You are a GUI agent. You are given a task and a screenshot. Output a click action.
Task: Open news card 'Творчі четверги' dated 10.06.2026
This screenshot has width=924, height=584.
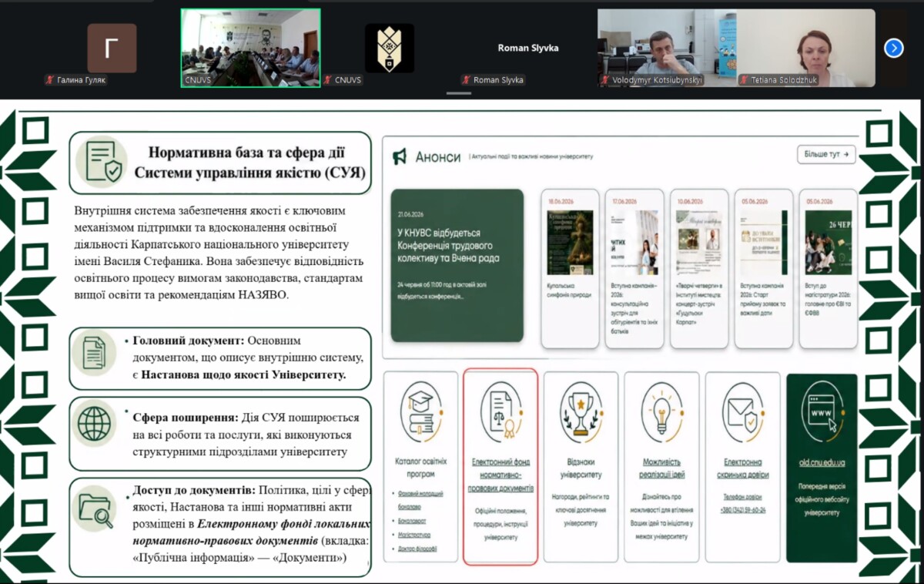[699, 269]
